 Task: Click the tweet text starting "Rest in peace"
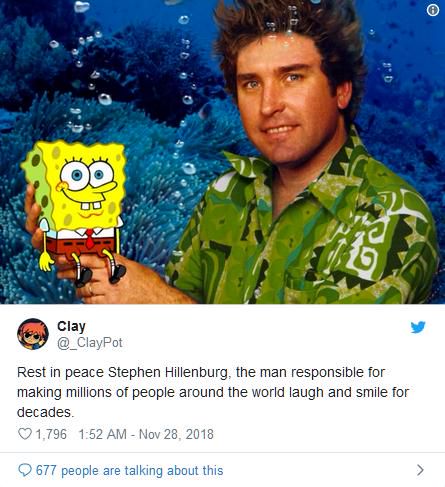click(x=213, y=392)
